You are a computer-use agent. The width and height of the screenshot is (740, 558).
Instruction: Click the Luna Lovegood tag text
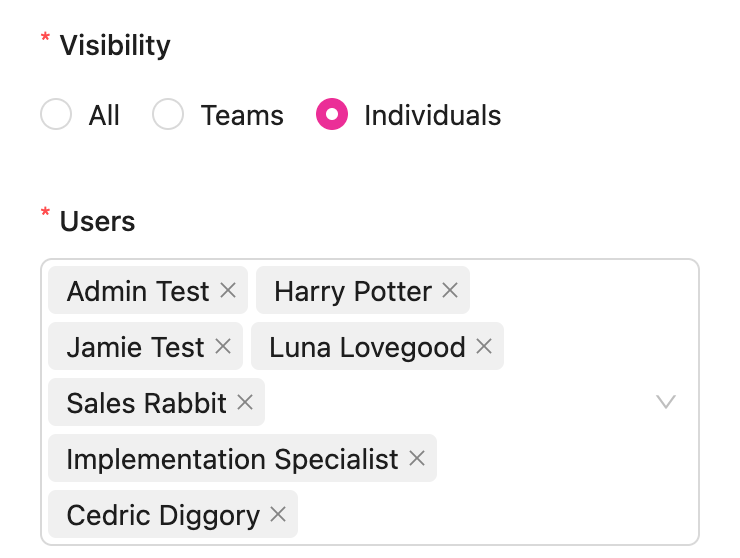click(367, 347)
